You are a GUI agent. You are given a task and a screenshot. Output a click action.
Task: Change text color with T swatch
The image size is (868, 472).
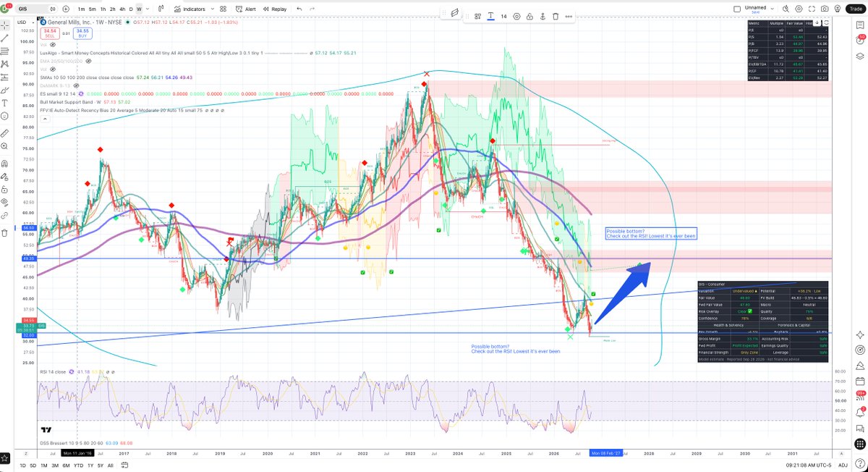(490, 16)
